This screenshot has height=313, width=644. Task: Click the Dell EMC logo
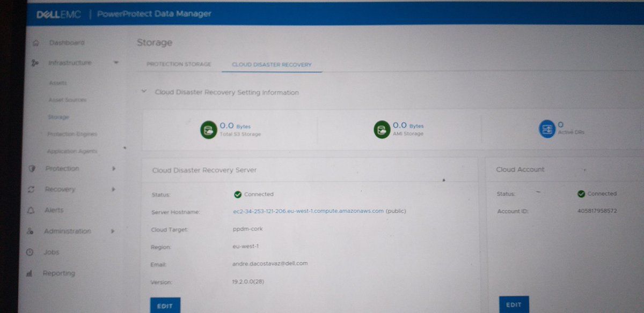58,14
